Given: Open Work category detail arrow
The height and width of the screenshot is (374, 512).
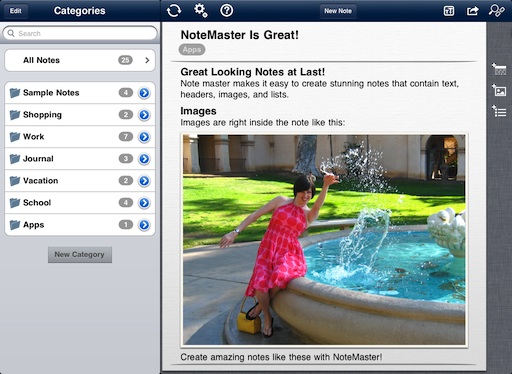Looking at the screenshot, I should [x=144, y=137].
